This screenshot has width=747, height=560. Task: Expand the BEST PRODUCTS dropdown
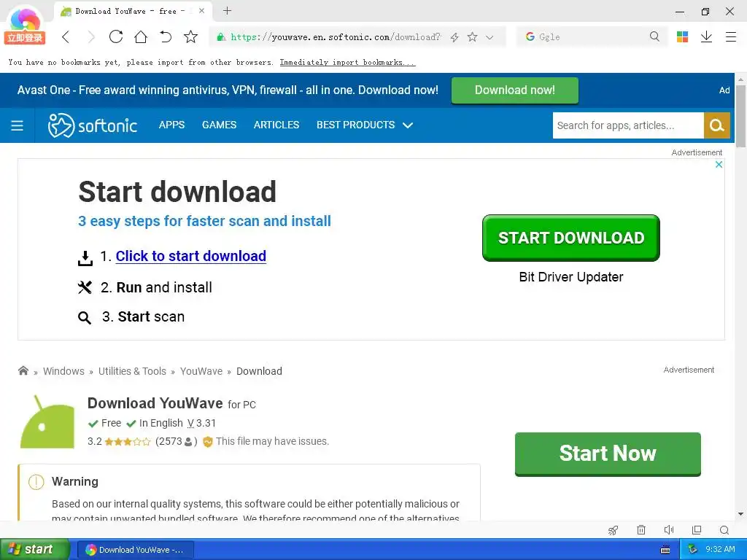click(365, 125)
